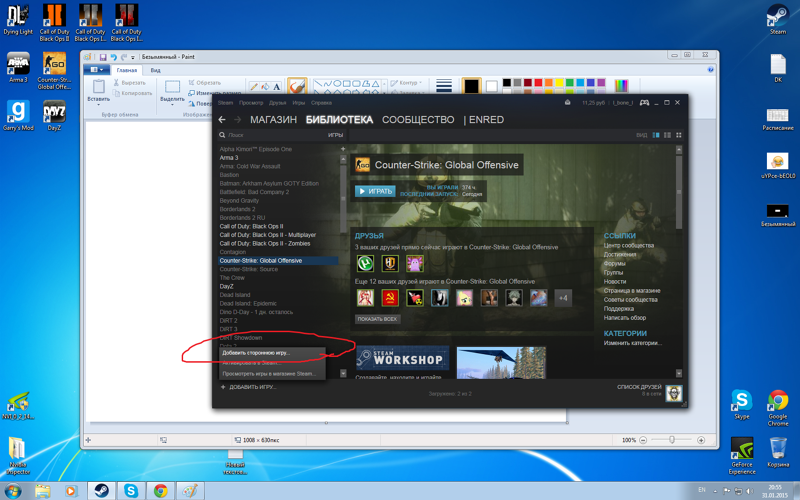Go to the МАГАЗИН section in Steam
Viewport: 800px width, 500px height.
(x=273, y=119)
